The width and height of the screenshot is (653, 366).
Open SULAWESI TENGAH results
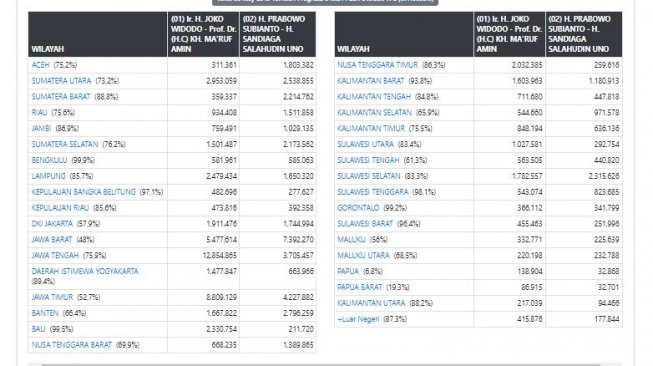point(368,160)
